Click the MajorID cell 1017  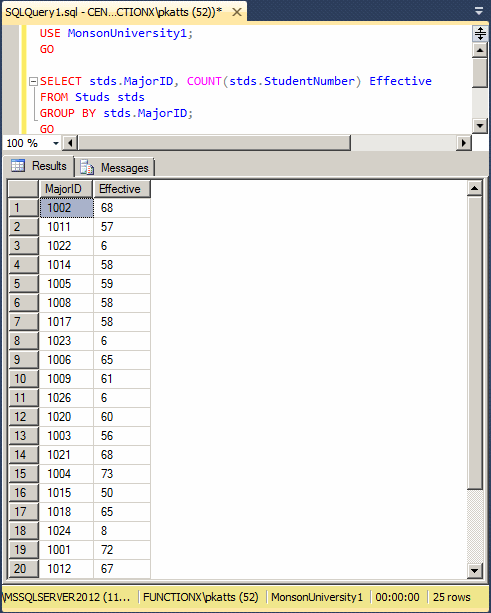[x=66, y=322]
